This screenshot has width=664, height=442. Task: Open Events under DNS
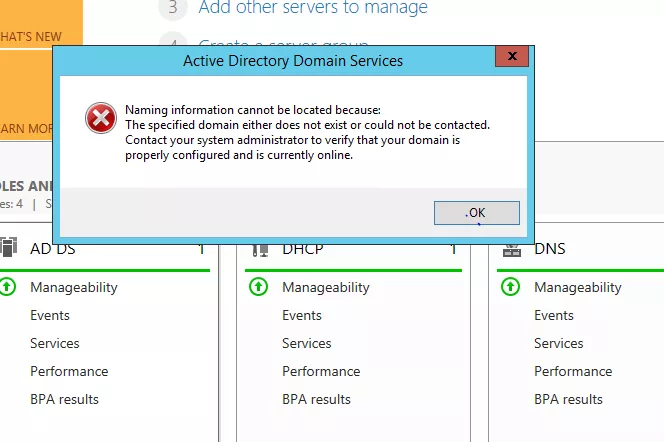pos(554,315)
